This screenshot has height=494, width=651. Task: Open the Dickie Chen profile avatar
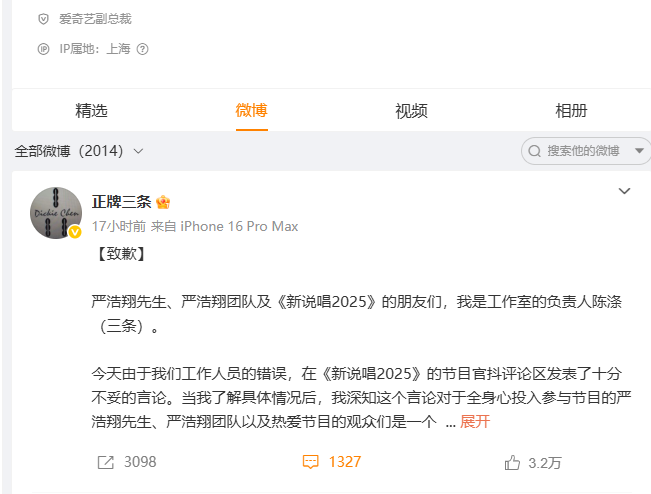[56, 213]
